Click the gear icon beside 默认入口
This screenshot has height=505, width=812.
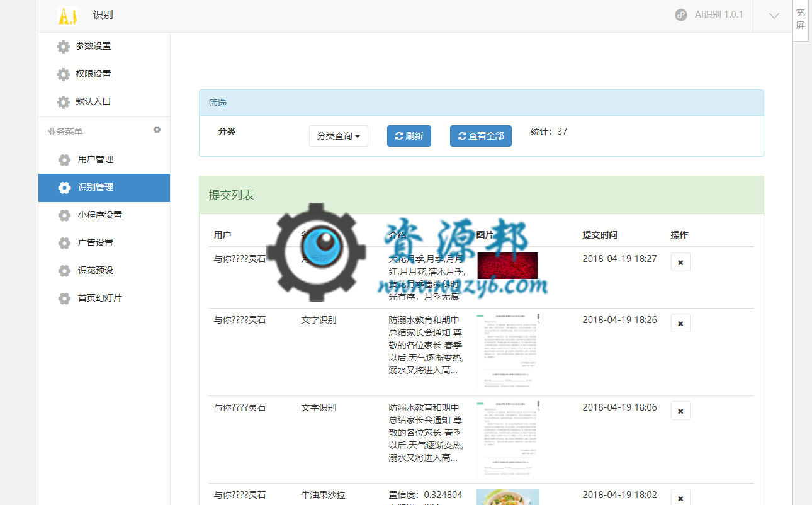point(63,102)
